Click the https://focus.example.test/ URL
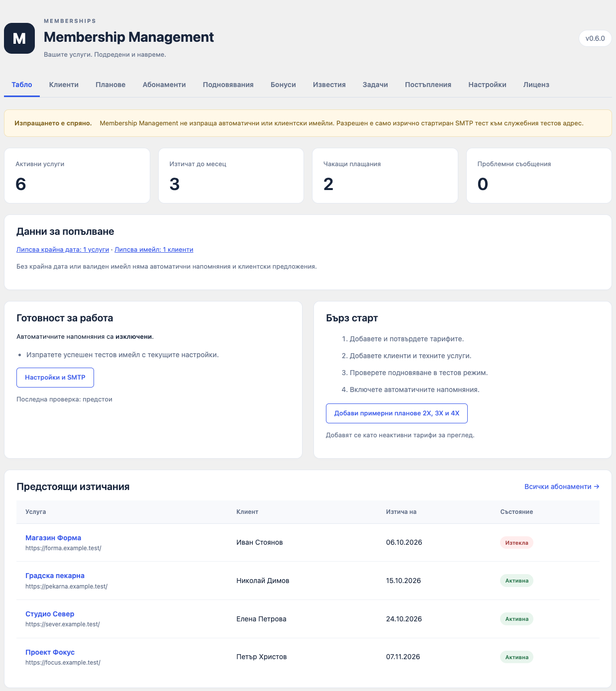This screenshot has width=616, height=691. [x=63, y=663]
